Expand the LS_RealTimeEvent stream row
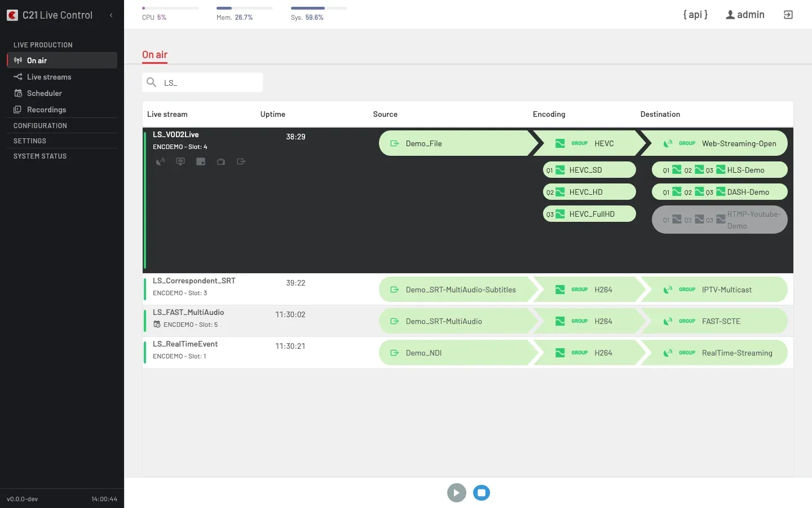The height and width of the screenshot is (508, 812). click(x=468, y=352)
